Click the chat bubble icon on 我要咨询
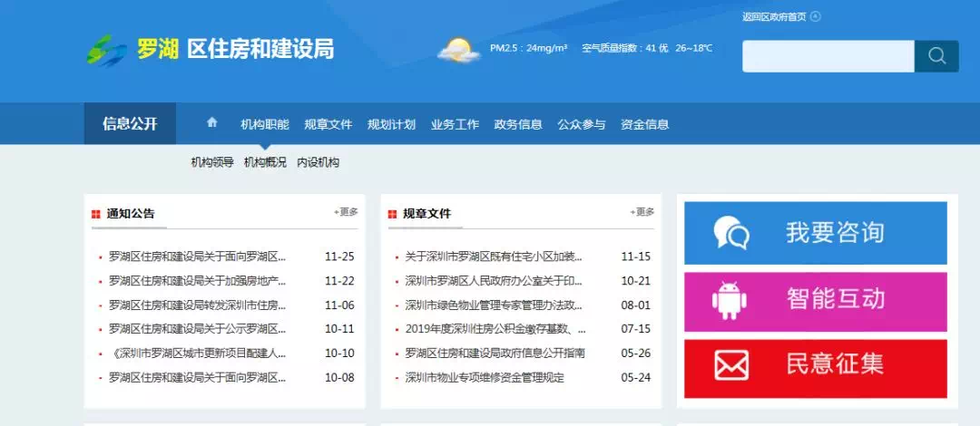The image size is (980, 426). [731, 233]
